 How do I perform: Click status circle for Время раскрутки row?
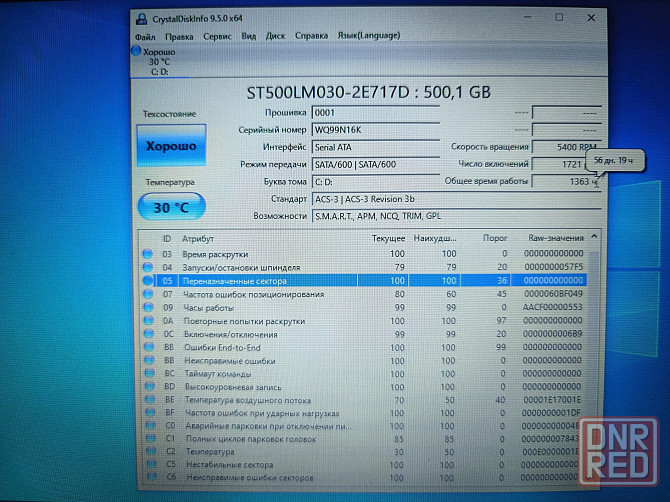[x=147, y=254]
